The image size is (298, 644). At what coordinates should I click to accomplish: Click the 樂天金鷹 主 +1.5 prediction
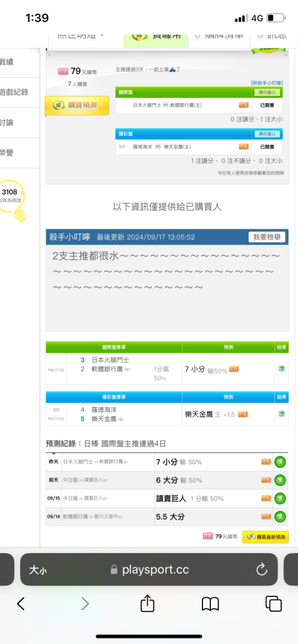click(x=210, y=414)
